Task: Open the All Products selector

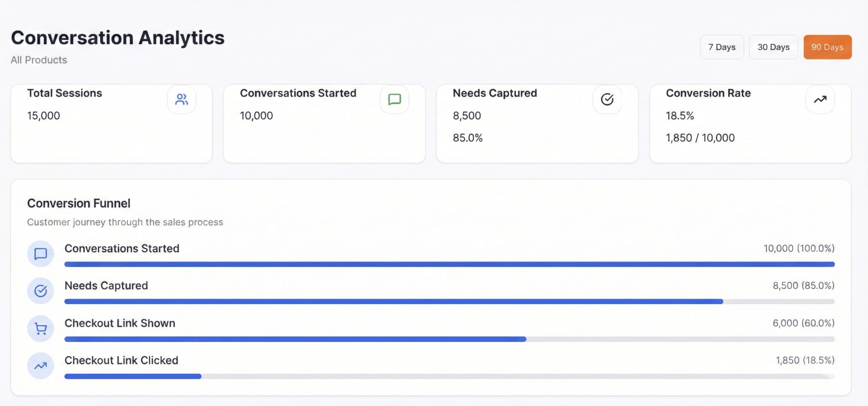Action: pyautogui.click(x=38, y=60)
